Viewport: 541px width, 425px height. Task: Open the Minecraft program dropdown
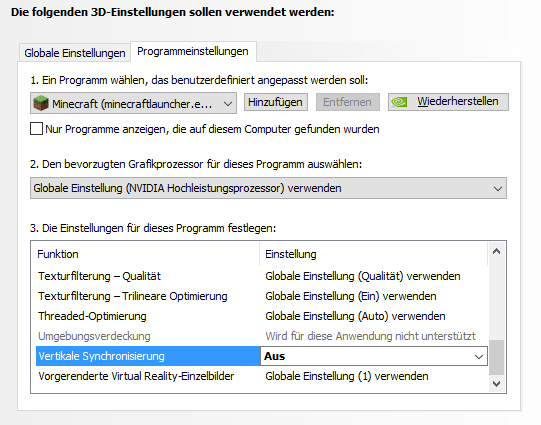click(x=133, y=103)
